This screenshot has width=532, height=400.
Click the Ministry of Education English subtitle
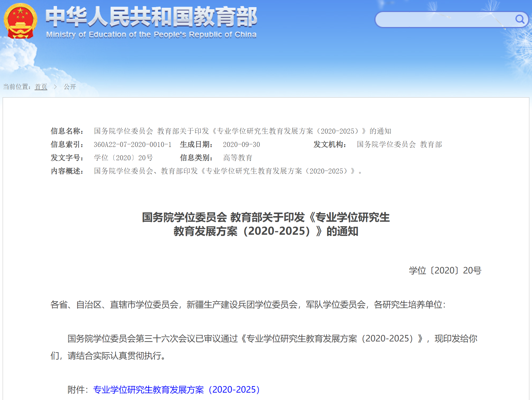[x=151, y=35]
